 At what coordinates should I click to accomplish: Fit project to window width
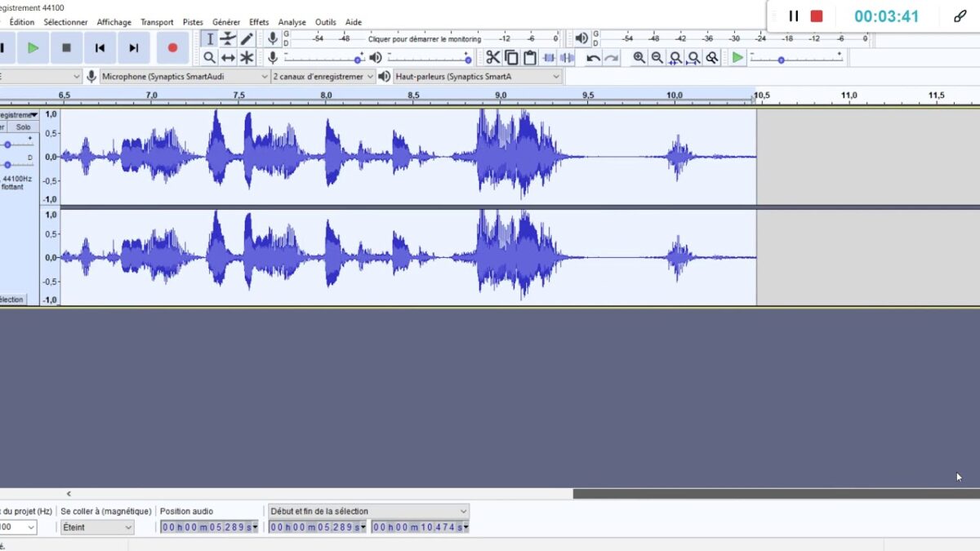click(694, 58)
